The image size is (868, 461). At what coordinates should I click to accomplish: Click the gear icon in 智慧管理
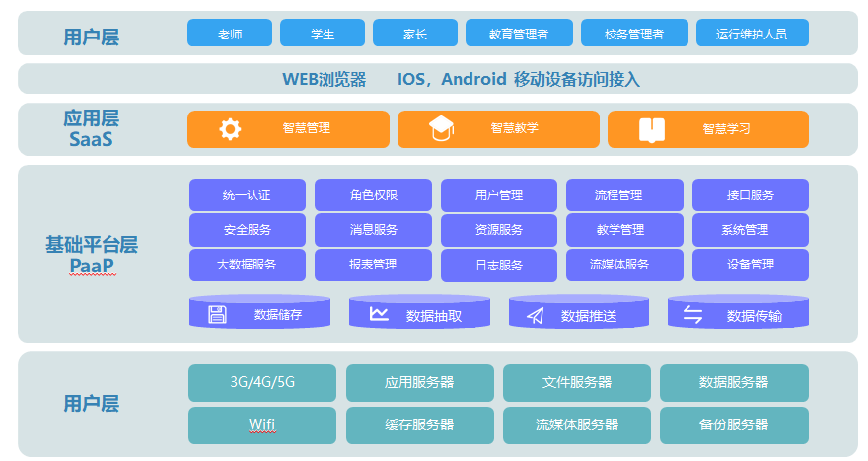click(230, 129)
